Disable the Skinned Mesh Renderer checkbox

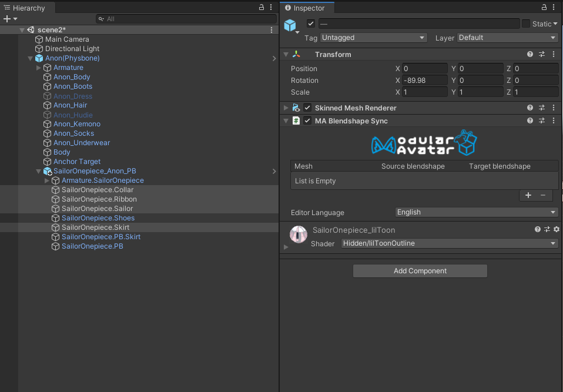pyautogui.click(x=307, y=108)
